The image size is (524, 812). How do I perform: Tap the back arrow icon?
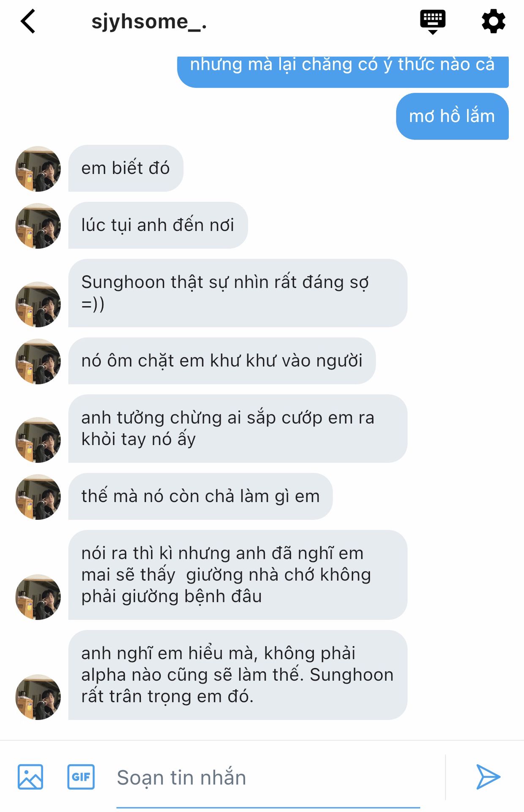(x=28, y=21)
